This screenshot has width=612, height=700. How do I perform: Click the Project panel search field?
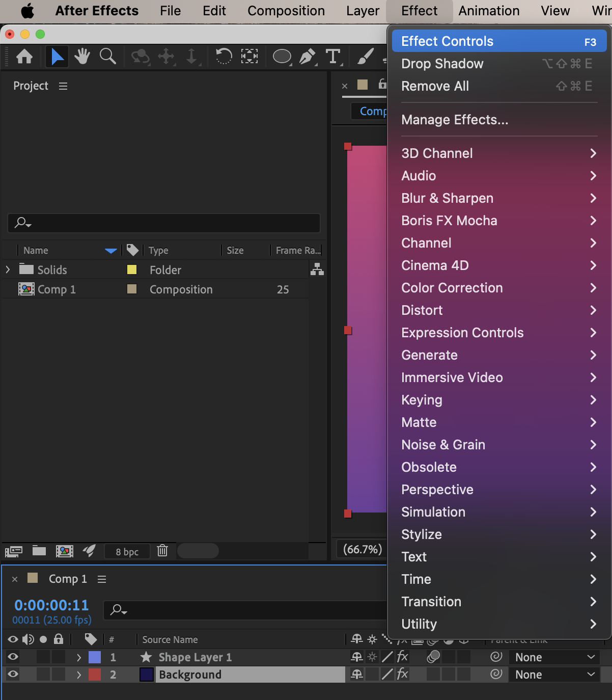[x=164, y=223]
